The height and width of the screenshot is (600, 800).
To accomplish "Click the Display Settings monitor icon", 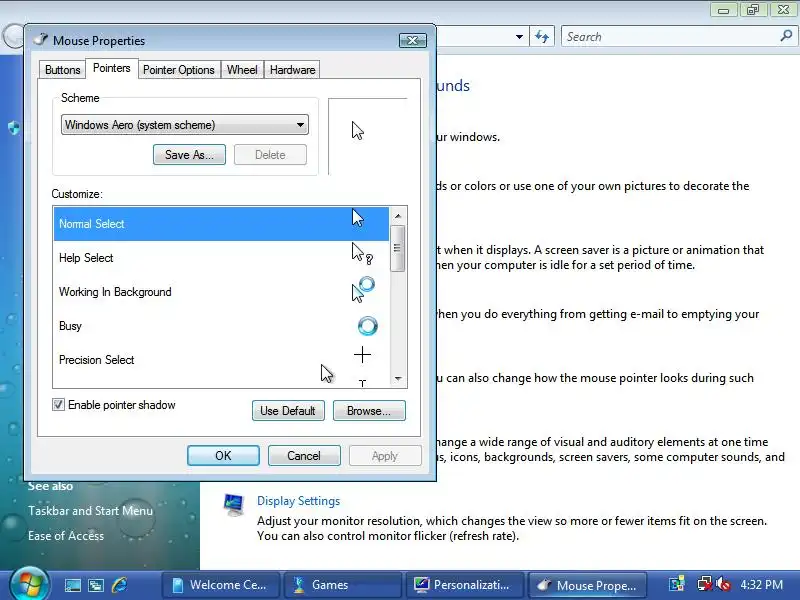I will pos(234,505).
